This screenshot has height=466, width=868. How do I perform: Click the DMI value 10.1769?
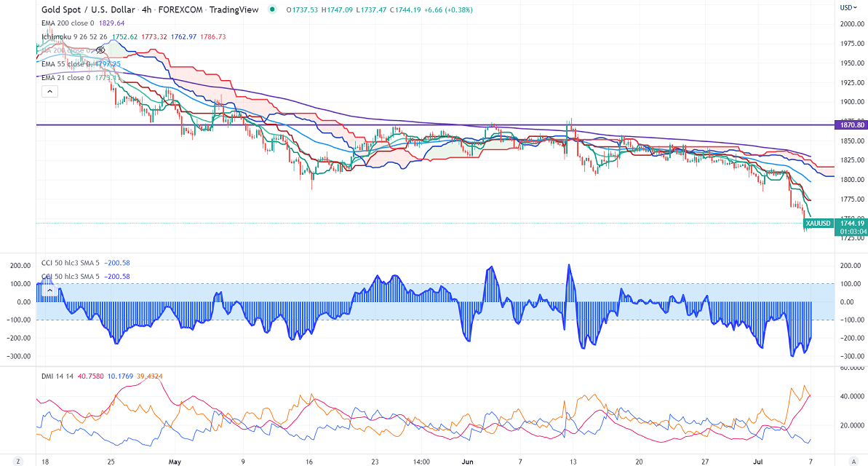pos(120,376)
